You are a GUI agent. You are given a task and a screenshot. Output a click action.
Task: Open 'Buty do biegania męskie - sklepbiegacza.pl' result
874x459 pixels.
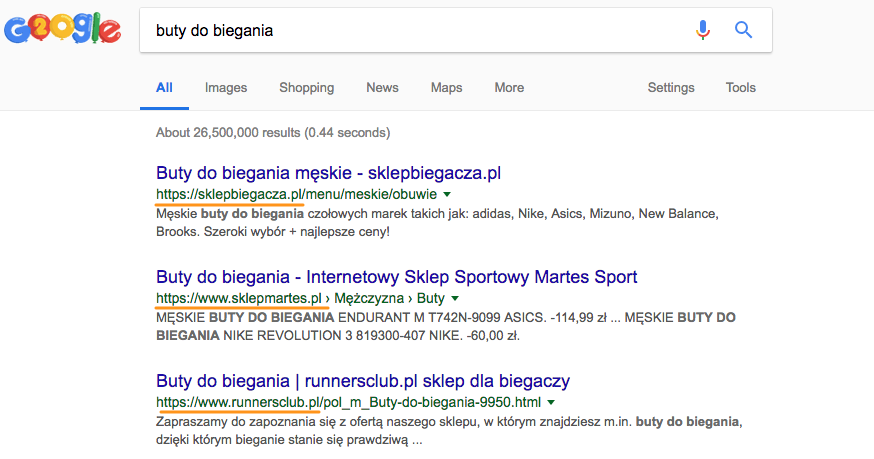328,173
